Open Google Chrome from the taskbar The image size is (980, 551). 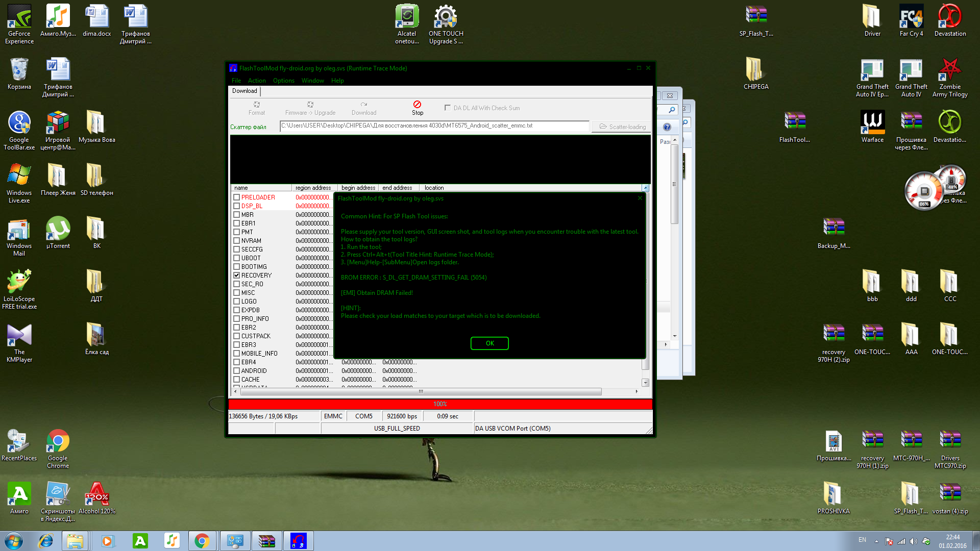pyautogui.click(x=202, y=541)
